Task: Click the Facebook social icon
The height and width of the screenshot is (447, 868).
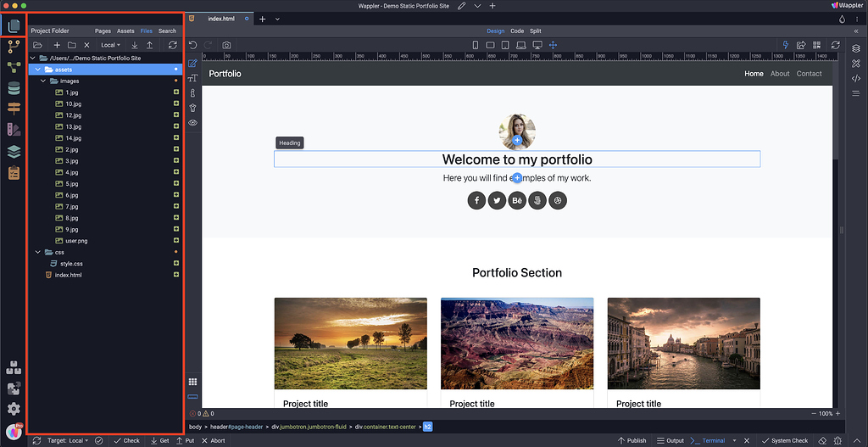Action: point(476,200)
